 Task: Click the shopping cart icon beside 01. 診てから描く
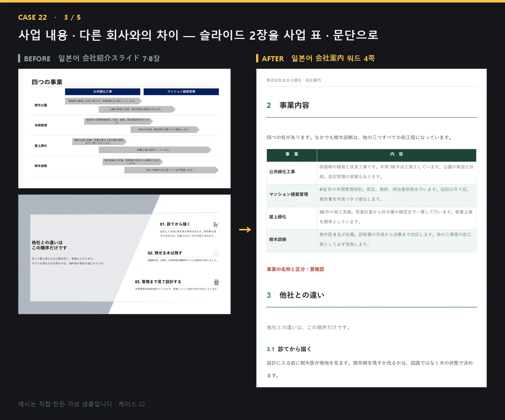(x=216, y=225)
